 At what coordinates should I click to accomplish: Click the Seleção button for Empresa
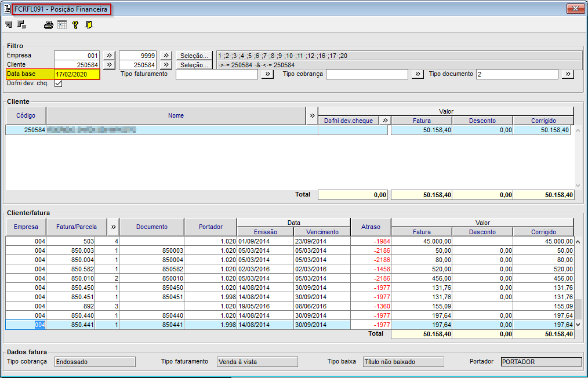[194, 56]
